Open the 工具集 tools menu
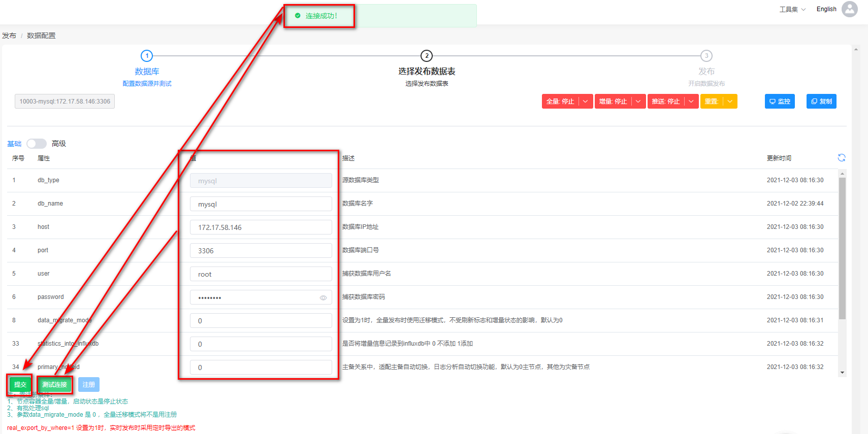This screenshot has width=868, height=434. point(792,9)
